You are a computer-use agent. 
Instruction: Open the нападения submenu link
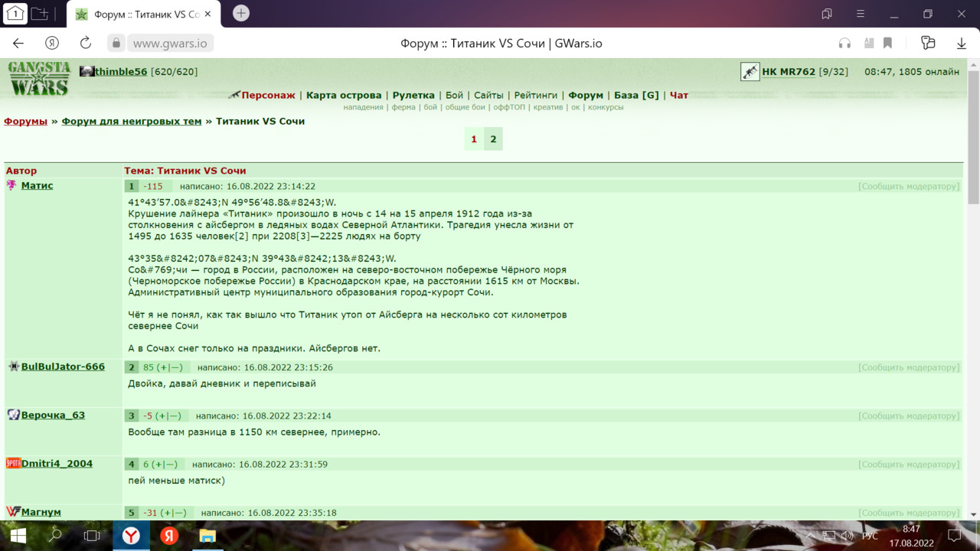(x=364, y=107)
